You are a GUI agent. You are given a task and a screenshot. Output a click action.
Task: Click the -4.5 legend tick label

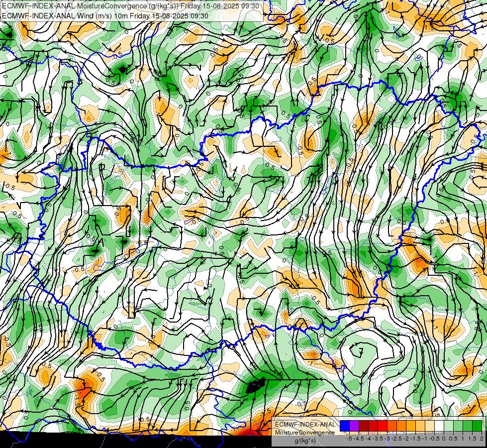pyautogui.click(x=359, y=439)
